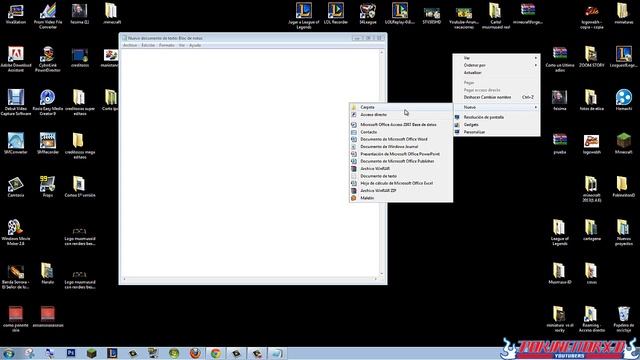This screenshot has height=360, width=640.
Task: Select the Windows Movie Maker desktop icon
Action: [x=16, y=232]
